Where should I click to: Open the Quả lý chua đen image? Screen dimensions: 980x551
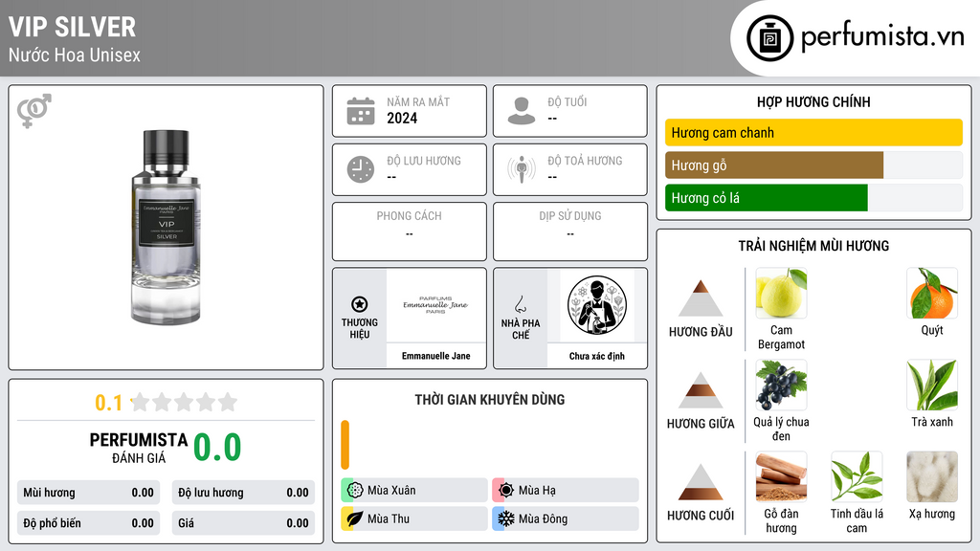pos(781,385)
